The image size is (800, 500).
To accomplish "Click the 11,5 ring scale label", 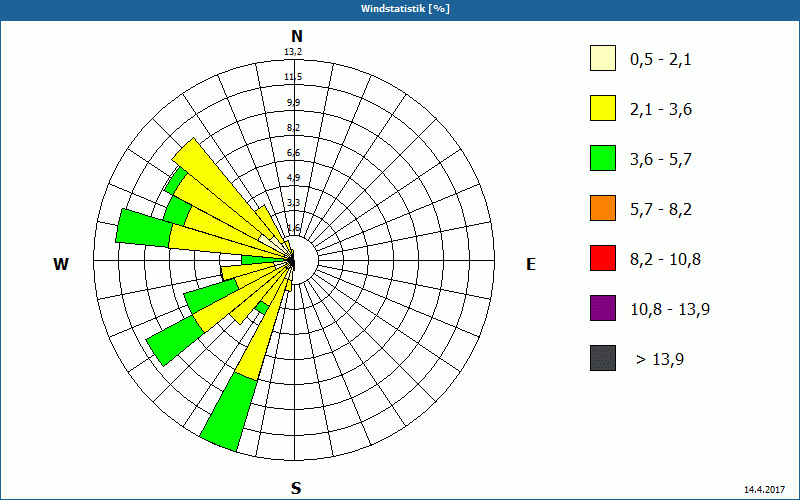I will click(x=293, y=77).
